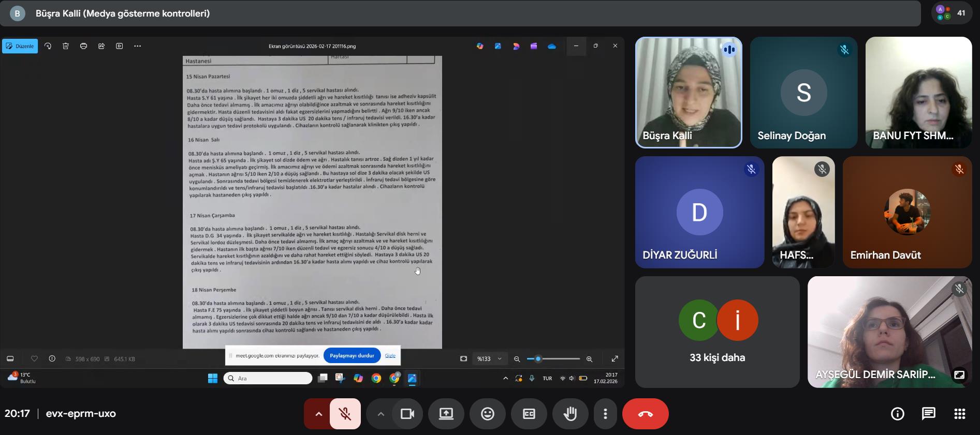Viewport: 980px width, 435px height.
Task: Select the 33 kişi daha tile
Action: (717, 332)
